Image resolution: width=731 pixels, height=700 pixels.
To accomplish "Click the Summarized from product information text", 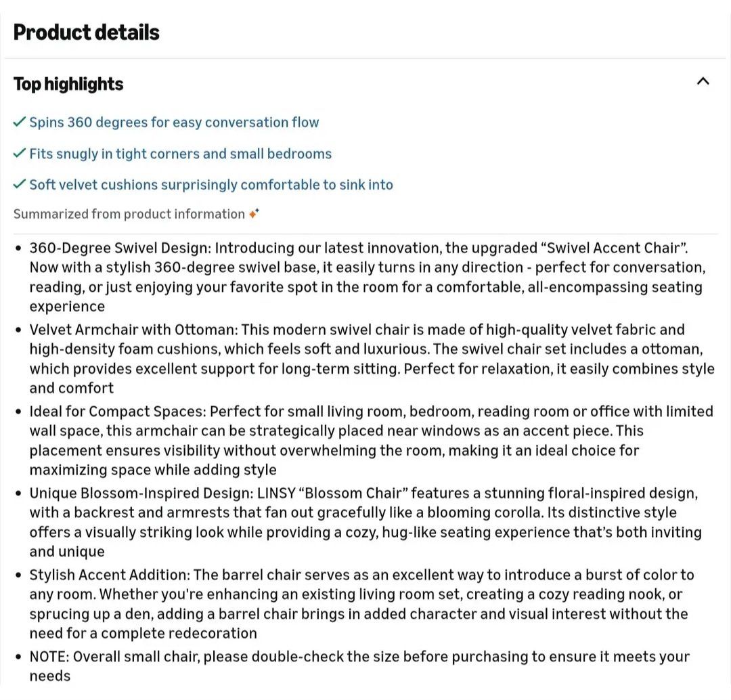I will pos(129,214).
